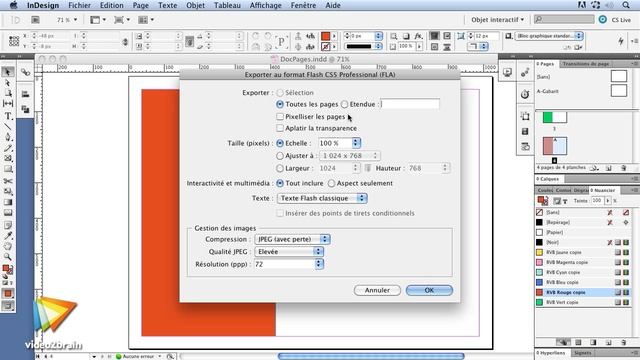Open the Résolution (ppp) dropdown arrows
Viewport: 640px width, 360px height.
pyautogui.click(x=319, y=264)
